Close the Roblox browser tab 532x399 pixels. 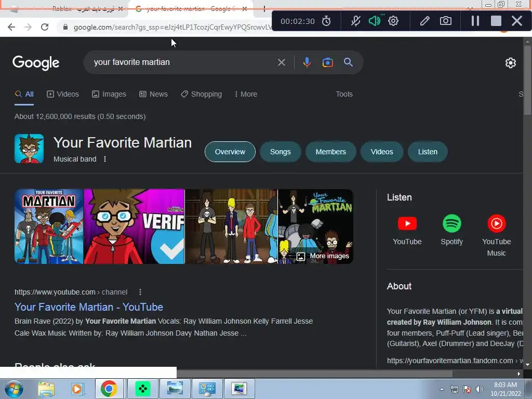coord(121,9)
